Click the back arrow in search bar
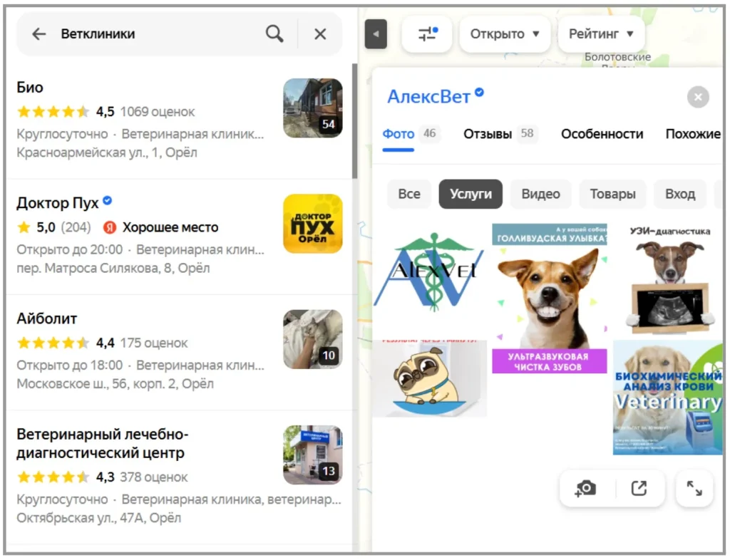Image resolution: width=730 pixels, height=560 pixels. point(38,34)
